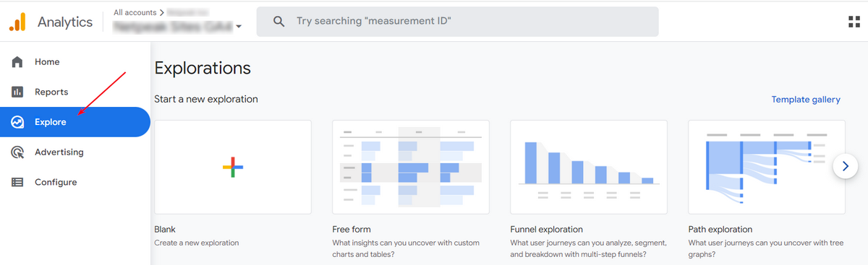Click the Reports bar chart icon

17,92
